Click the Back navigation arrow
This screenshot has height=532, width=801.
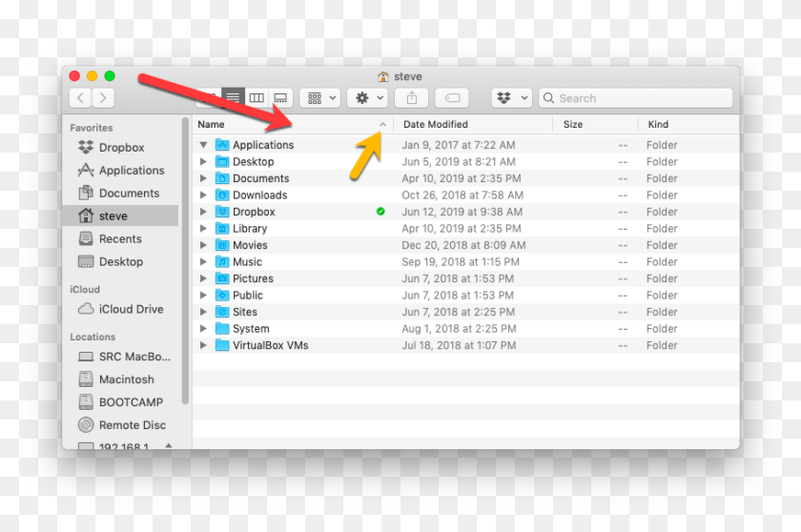80,98
